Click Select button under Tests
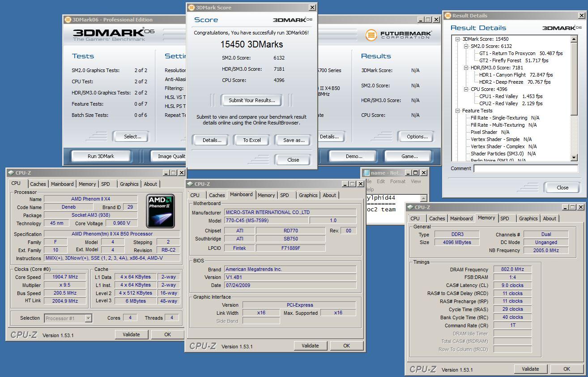Screen dimensions: 588x377 click(132, 137)
